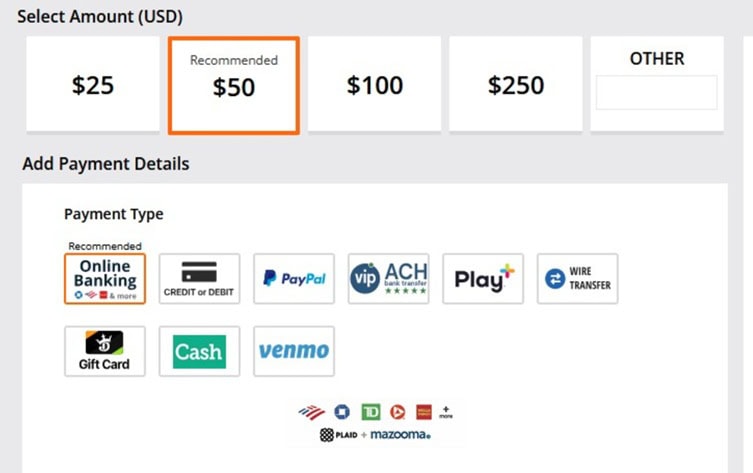Select Online Banking payment type
Screen dimensions: 753x473
coord(105,278)
